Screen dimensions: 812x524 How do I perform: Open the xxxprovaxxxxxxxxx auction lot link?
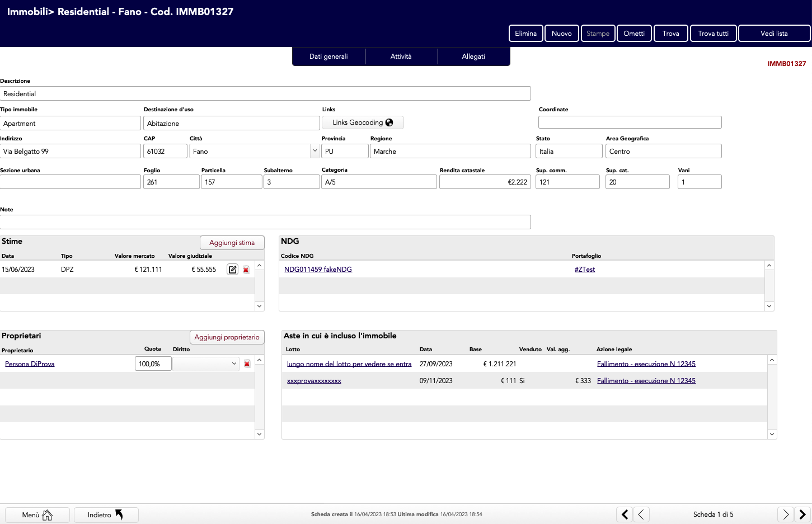(314, 381)
